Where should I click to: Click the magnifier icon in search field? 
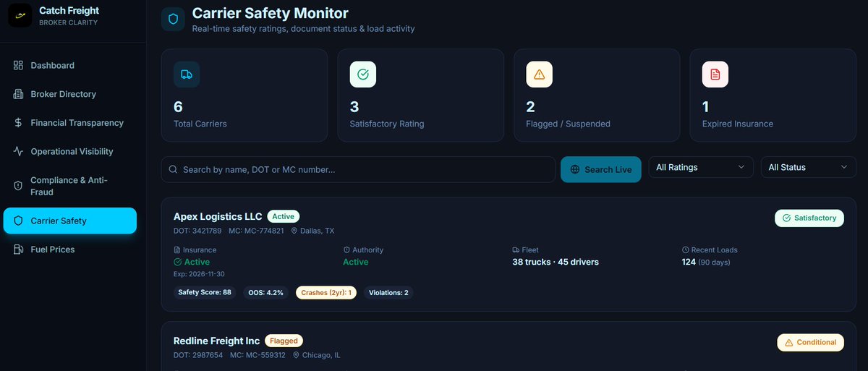pos(173,169)
